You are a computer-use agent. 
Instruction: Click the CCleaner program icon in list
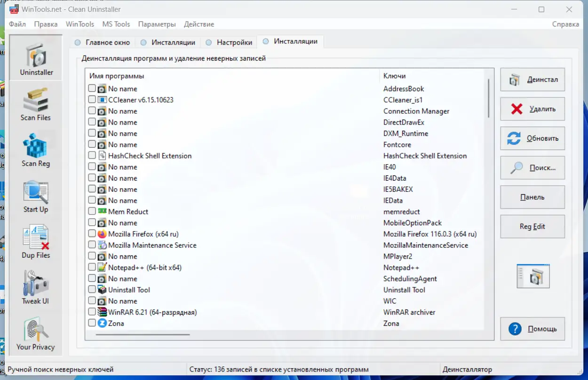tap(102, 100)
